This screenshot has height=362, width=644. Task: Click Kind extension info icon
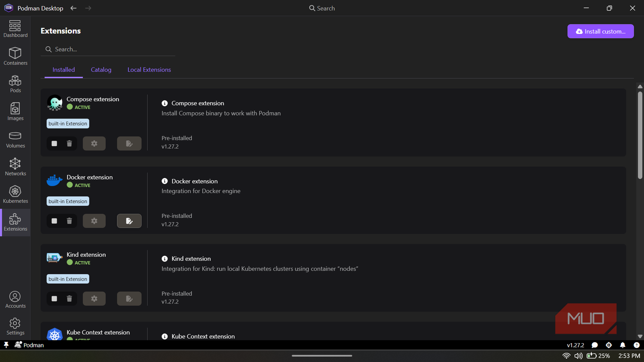pyautogui.click(x=164, y=259)
